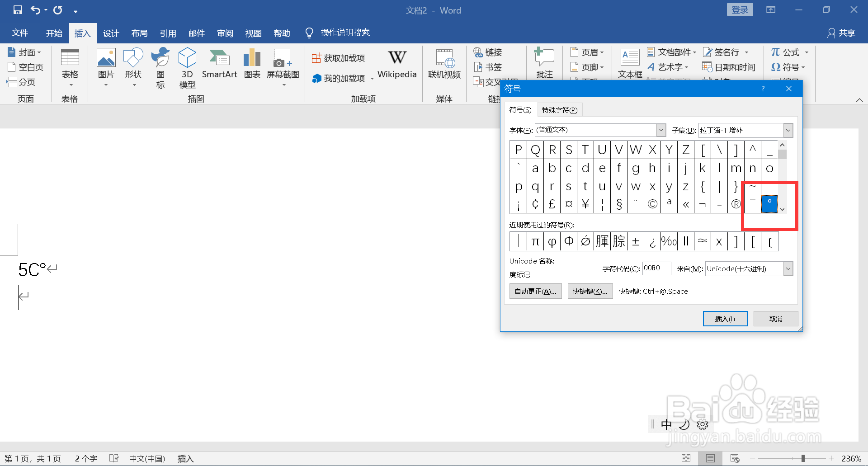The height and width of the screenshot is (466, 868).
Task: Click the zoom slider handle in the status bar
Action: tap(803, 458)
